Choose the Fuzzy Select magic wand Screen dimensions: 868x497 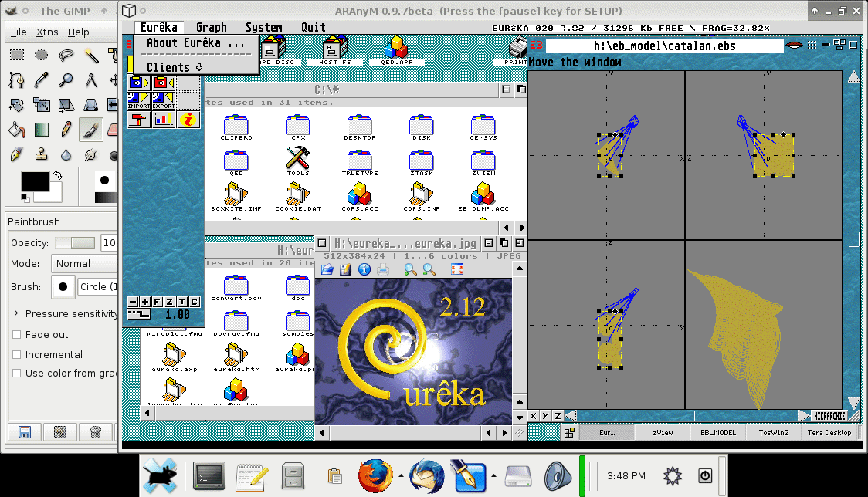coord(91,55)
